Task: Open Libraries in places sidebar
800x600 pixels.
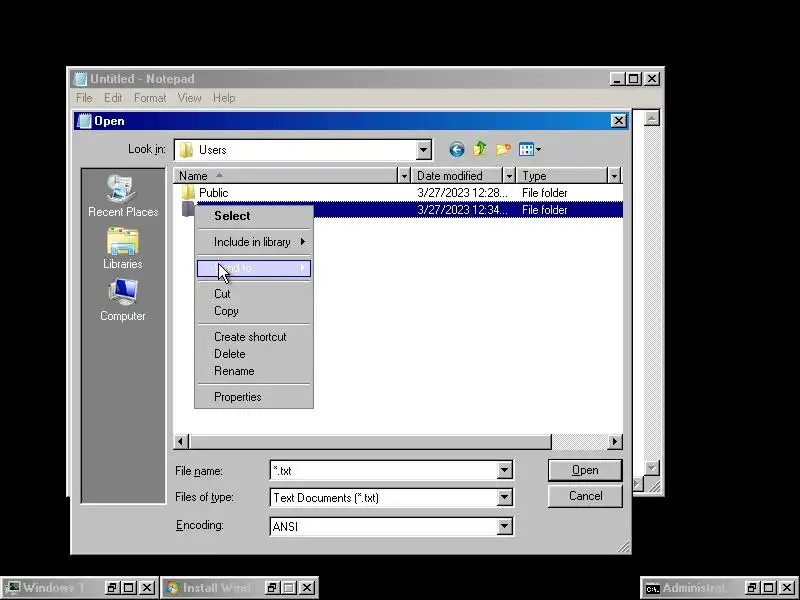Action: [x=122, y=248]
